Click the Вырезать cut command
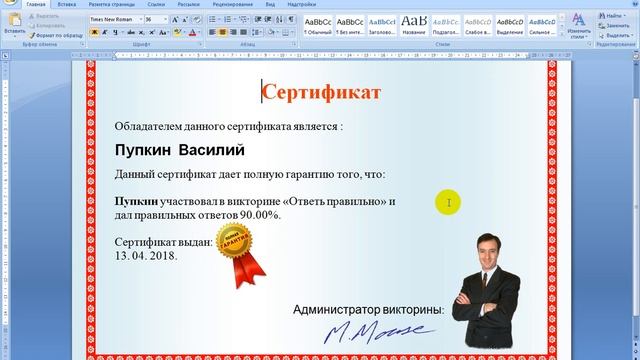The height and width of the screenshot is (360, 640). (44, 16)
